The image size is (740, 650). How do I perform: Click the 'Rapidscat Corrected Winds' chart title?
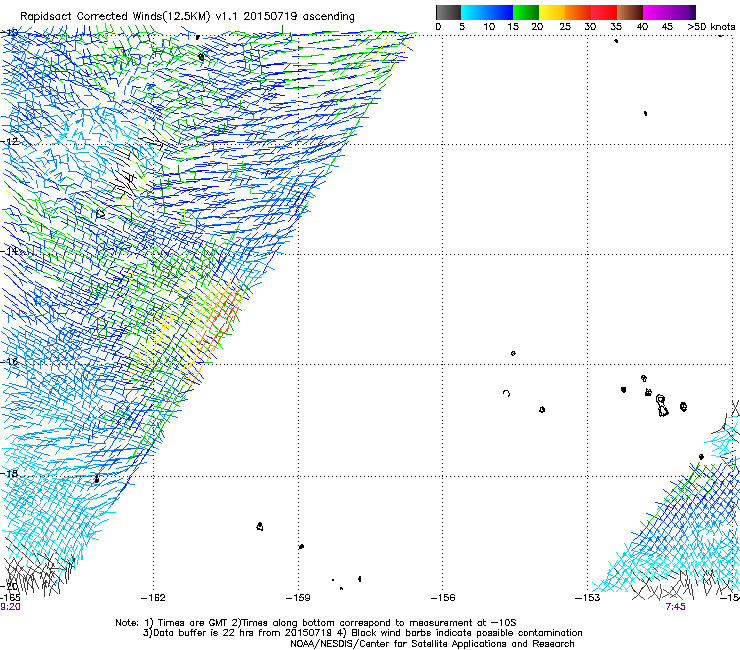pos(187,17)
